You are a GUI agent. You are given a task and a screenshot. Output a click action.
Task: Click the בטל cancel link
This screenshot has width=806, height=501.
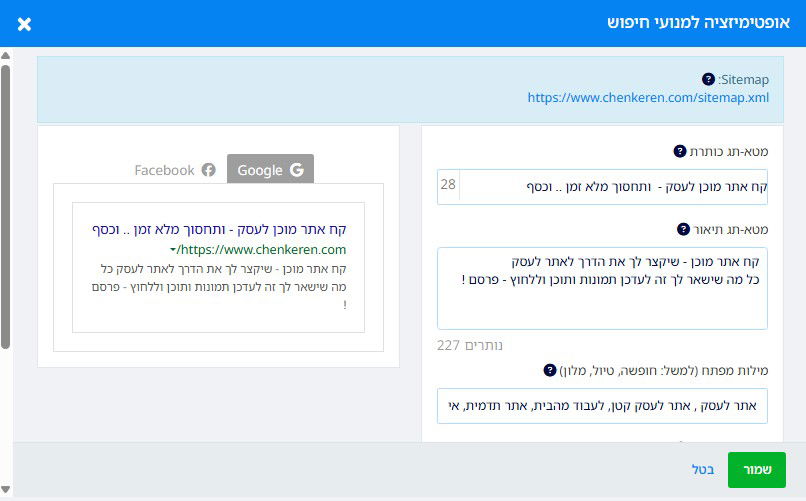(703, 470)
